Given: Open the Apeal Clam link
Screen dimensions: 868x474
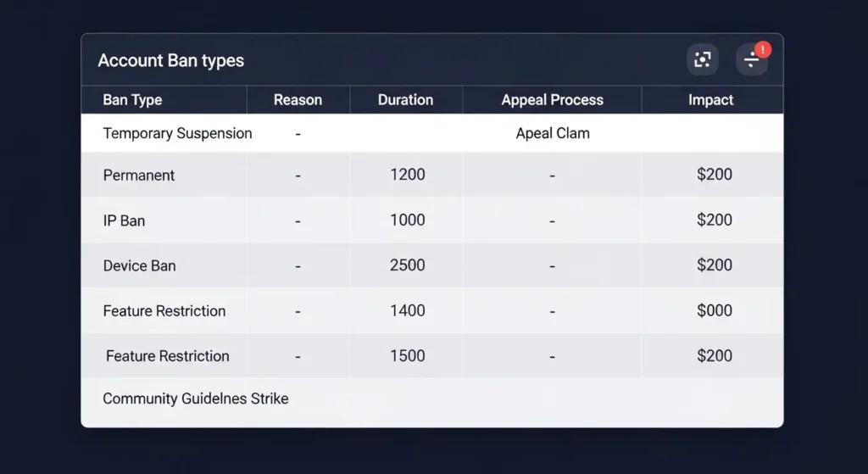Looking at the screenshot, I should coord(553,133).
